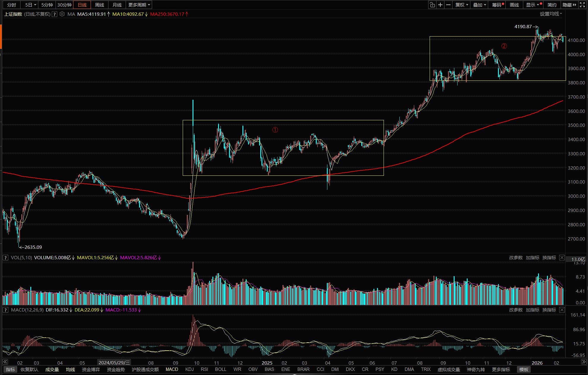The image size is (588, 375).
Task: Toggle 简约 simple view mode
Action: click(552, 5)
